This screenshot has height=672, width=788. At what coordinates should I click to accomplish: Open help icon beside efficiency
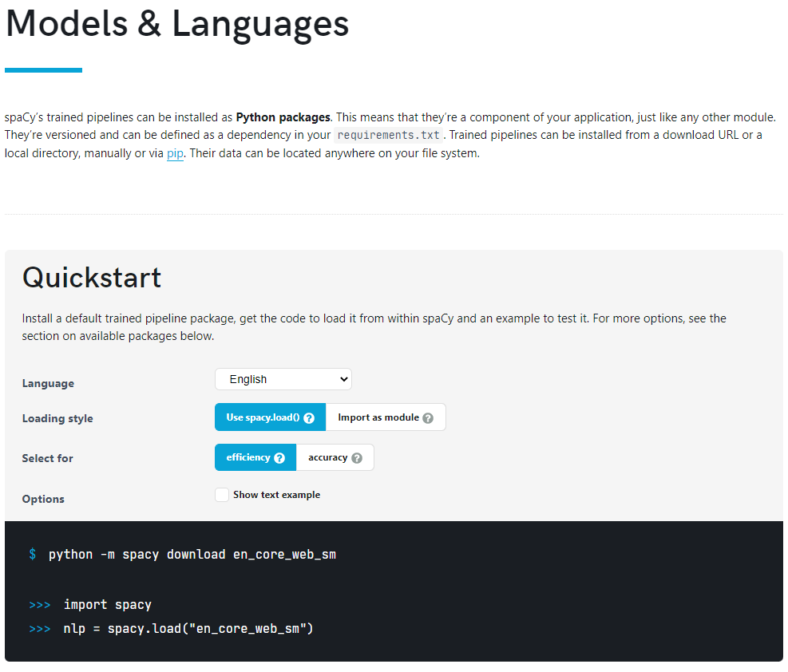[279, 458]
